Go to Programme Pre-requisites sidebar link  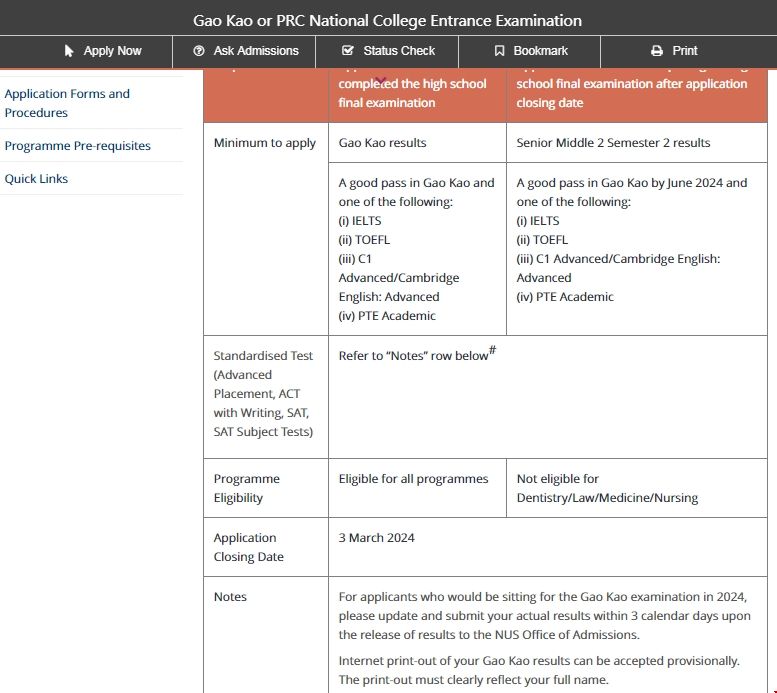pos(77,146)
